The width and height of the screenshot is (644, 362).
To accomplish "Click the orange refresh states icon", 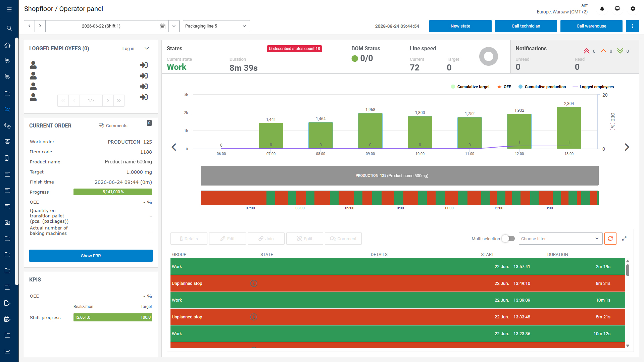I will point(610,239).
